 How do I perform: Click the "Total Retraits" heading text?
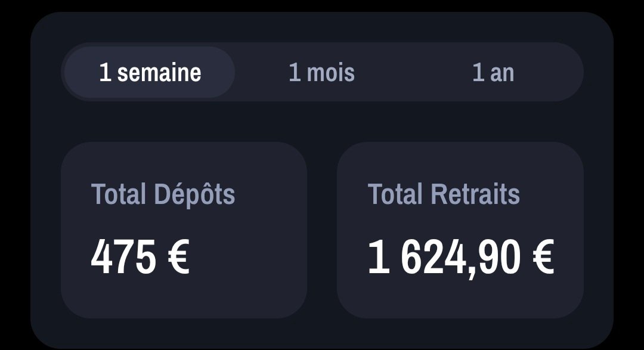(x=444, y=194)
